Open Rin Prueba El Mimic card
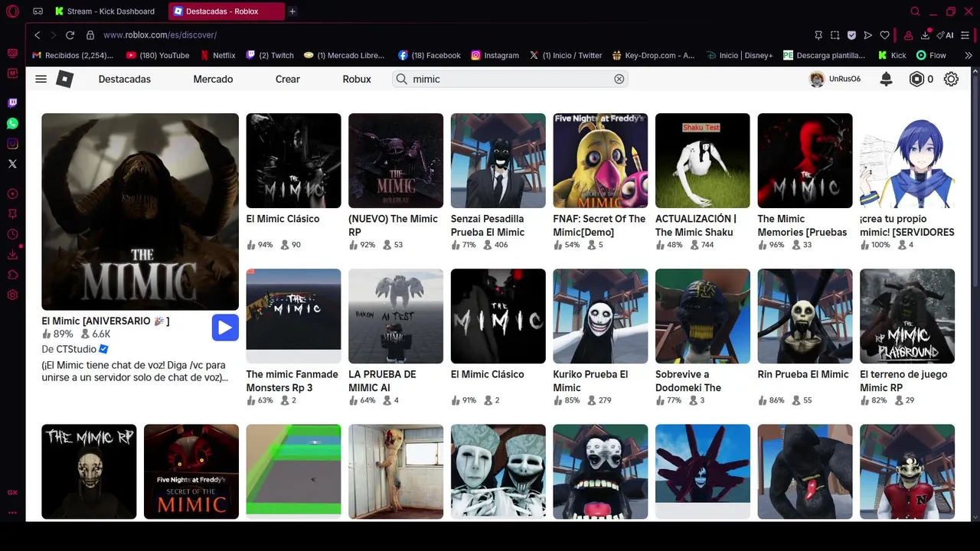The image size is (980, 551). [x=805, y=337]
